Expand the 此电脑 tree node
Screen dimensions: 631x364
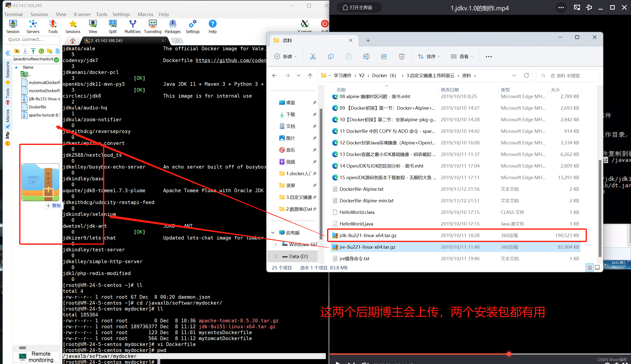273,232
